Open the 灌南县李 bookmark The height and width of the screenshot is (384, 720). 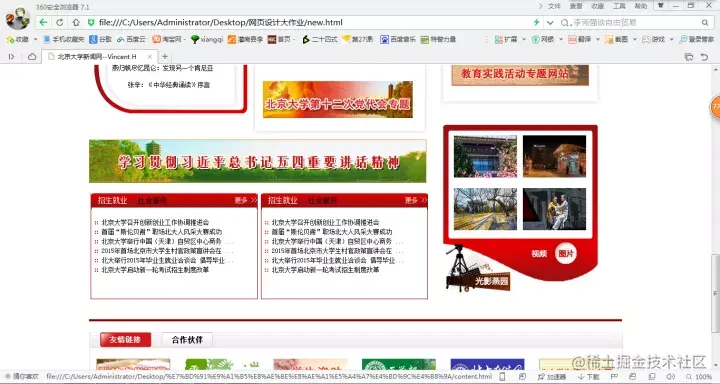246,40
